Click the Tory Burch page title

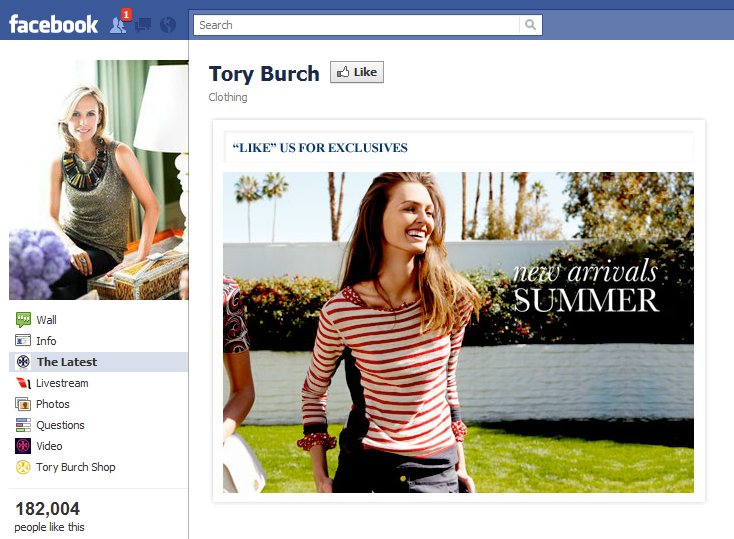264,74
